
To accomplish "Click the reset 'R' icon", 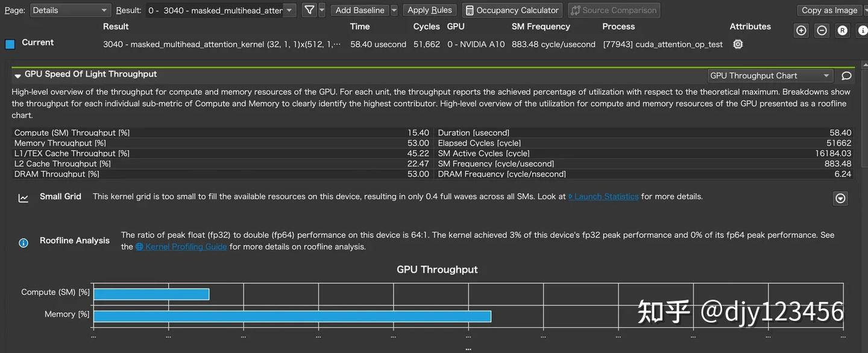I will 842,31.
